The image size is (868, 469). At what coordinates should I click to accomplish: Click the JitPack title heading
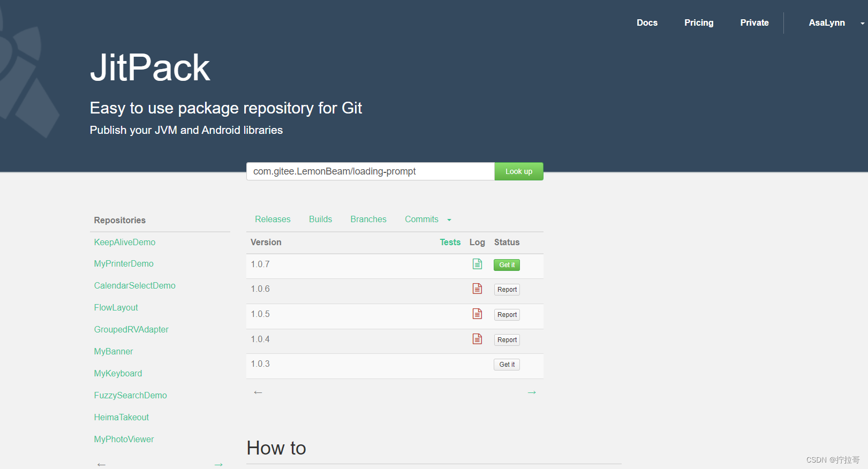150,68
